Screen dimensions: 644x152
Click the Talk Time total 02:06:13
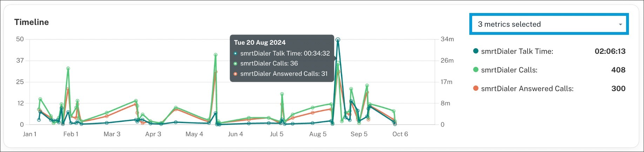(x=610, y=51)
